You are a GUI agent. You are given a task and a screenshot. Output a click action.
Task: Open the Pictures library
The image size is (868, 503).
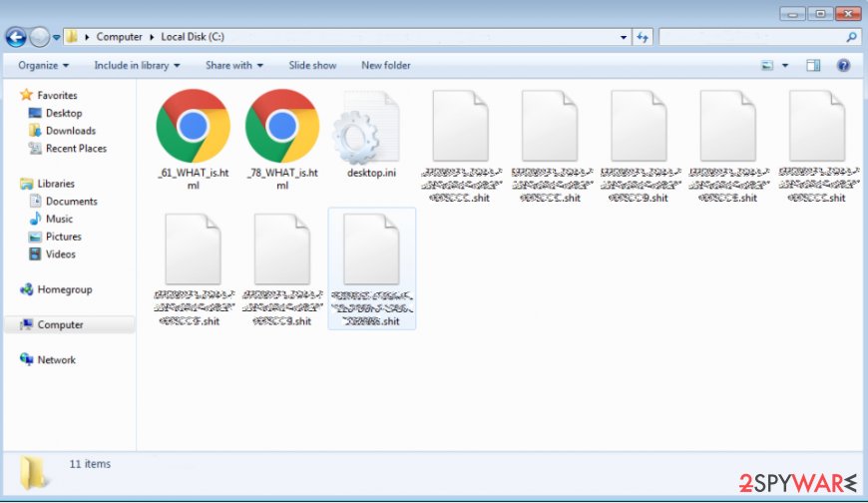(64, 237)
